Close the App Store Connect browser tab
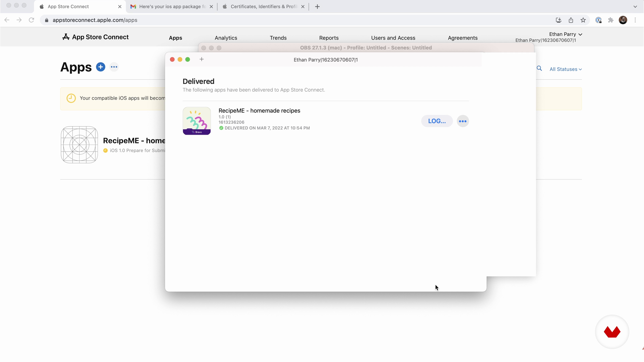 tap(120, 7)
